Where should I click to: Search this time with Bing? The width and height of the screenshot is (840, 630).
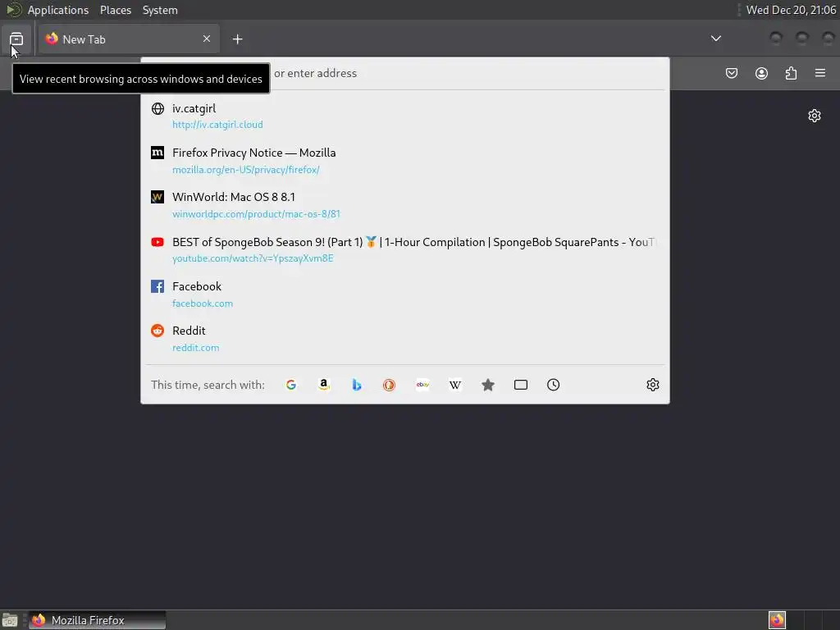[x=356, y=385]
